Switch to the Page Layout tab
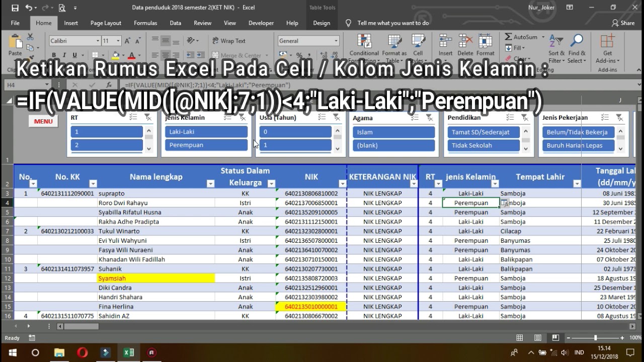This screenshot has width=644, height=362. coord(106,23)
